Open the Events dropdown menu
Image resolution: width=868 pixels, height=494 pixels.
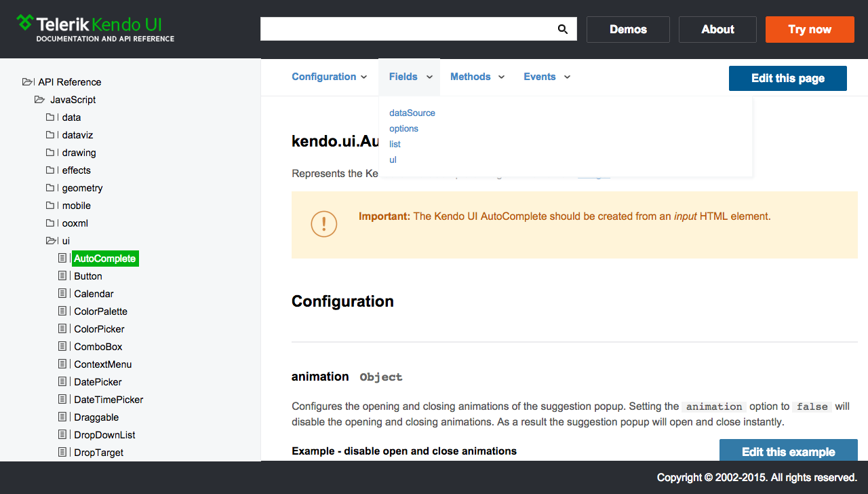(547, 77)
